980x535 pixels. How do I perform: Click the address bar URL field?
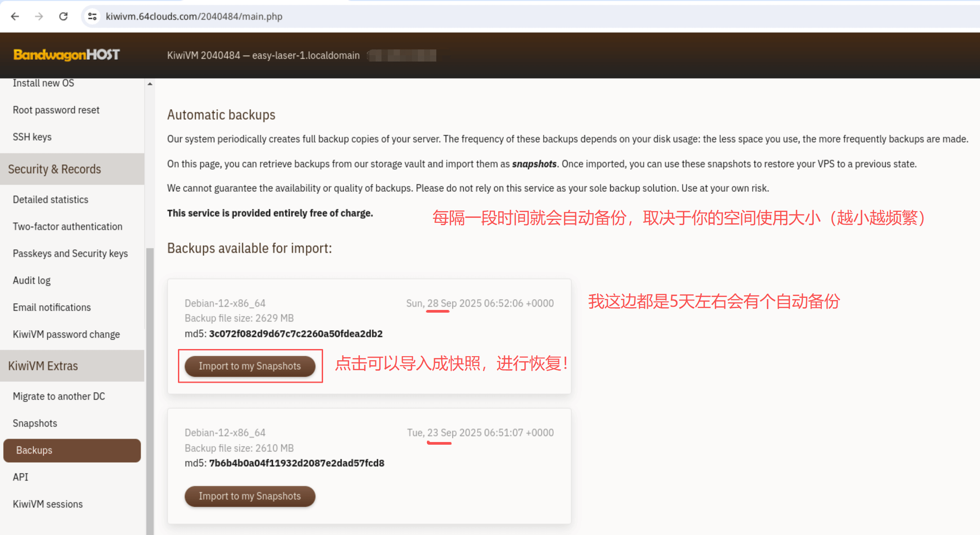coord(194,17)
